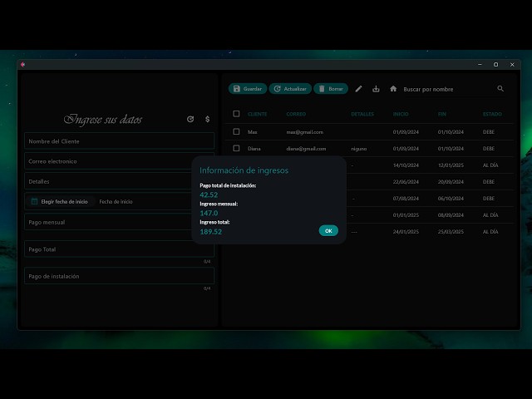Click the download export icon
The width and height of the screenshot is (532, 399).
[376, 89]
